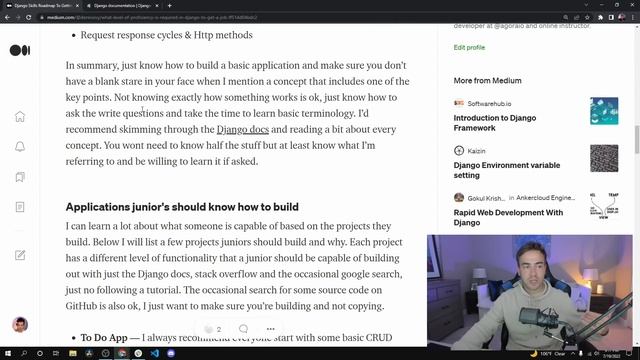Click the heading Applications junior's should know how to build
Viewport: 640px width, 360px height.
(x=182, y=207)
